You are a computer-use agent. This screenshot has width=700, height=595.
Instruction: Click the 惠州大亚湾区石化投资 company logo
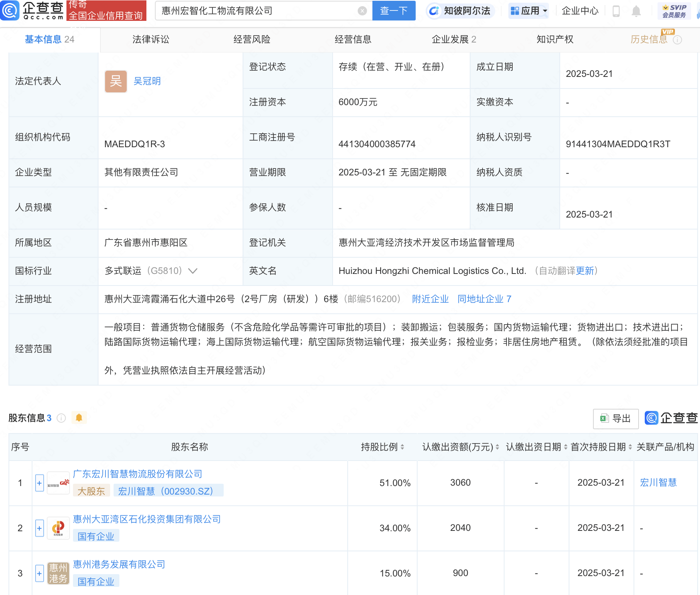(58, 528)
